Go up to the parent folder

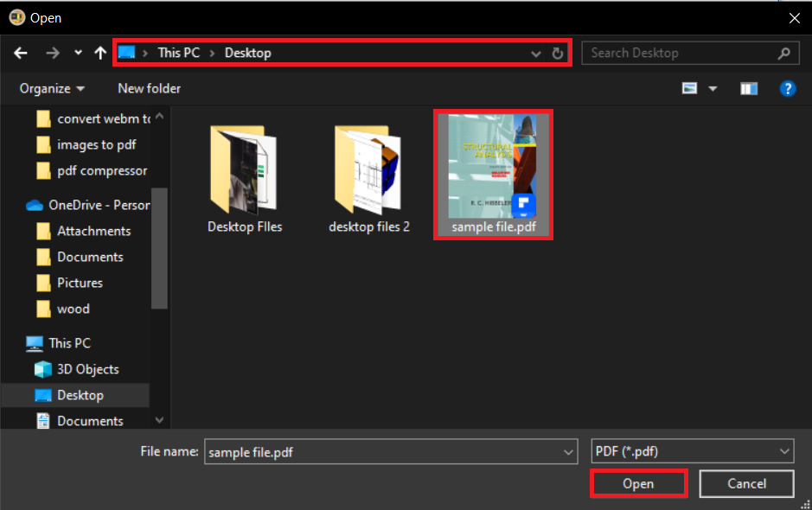pyautogui.click(x=99, y=53)
